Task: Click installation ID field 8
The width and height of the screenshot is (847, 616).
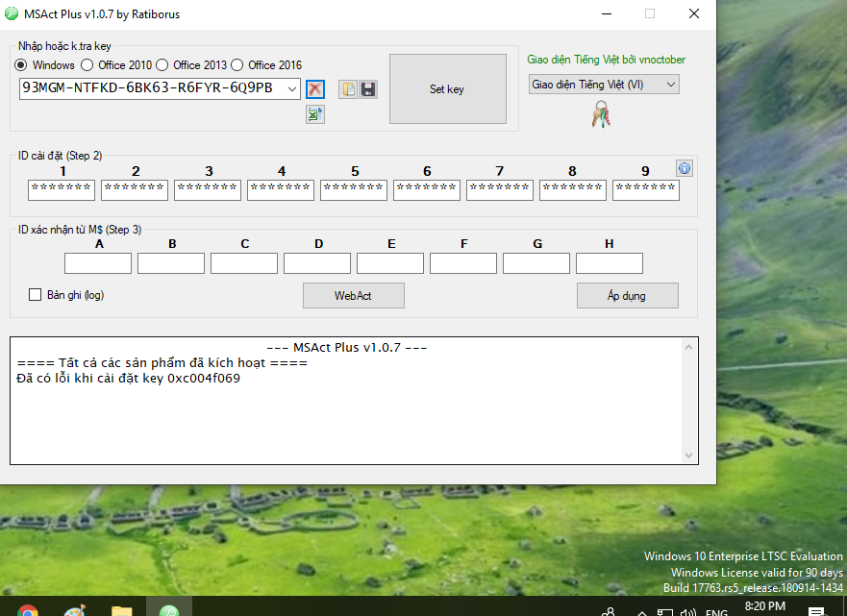Action: coord(573,190)
